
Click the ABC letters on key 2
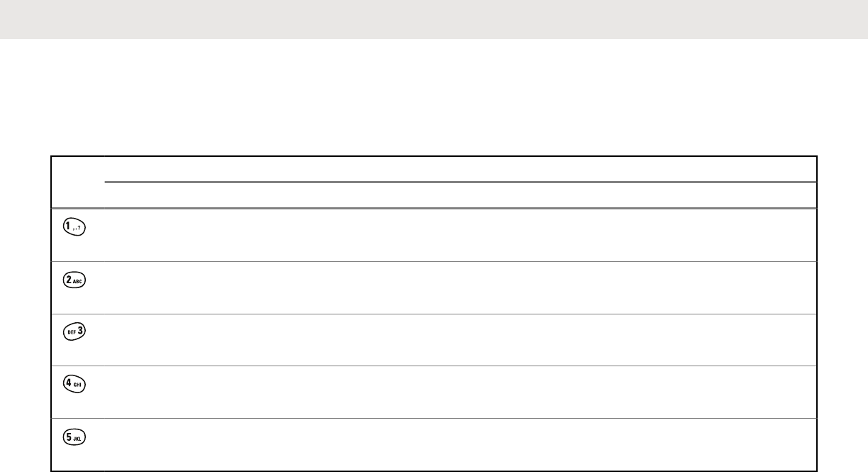[79, 281]
